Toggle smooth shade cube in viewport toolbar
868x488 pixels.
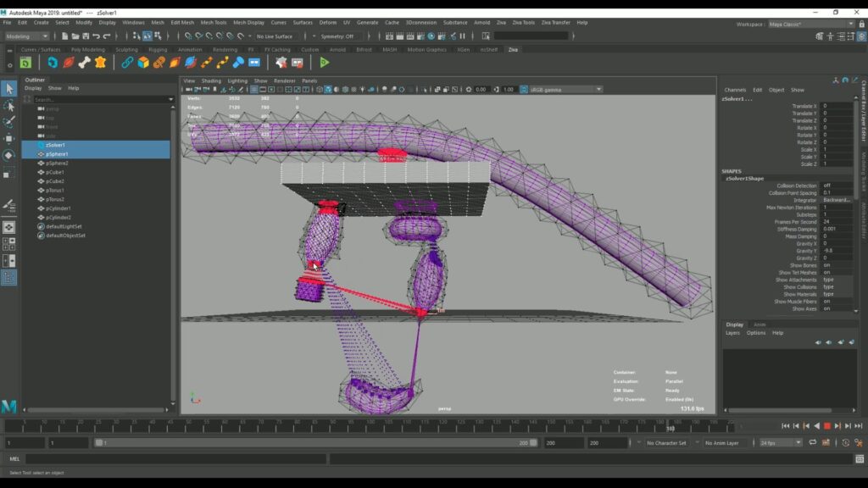tap(328, 89)
